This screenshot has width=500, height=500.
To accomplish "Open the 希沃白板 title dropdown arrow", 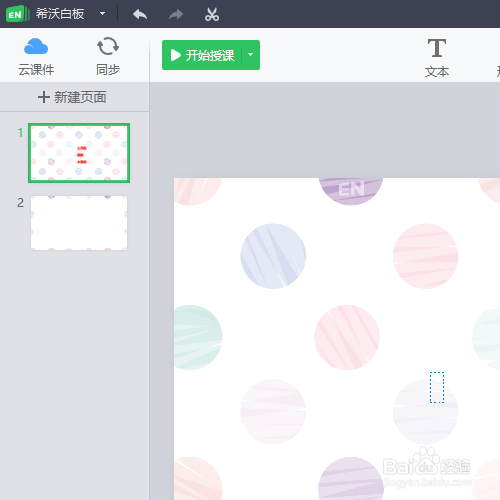I will (103, 14).
